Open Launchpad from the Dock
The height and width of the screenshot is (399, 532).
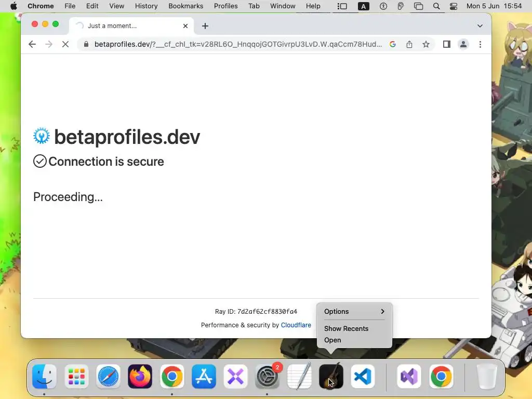pos(76,376)
